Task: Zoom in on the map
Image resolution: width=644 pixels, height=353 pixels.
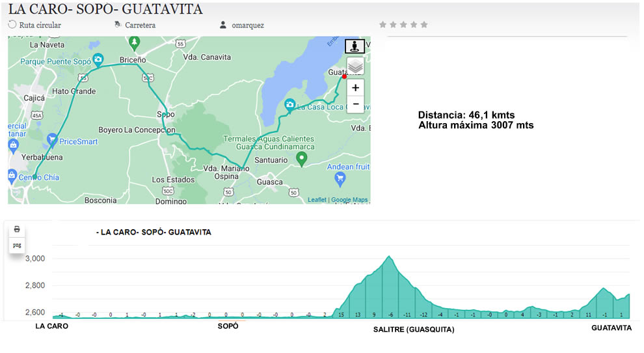Action: pyautogui.click(x=355, y=88)
